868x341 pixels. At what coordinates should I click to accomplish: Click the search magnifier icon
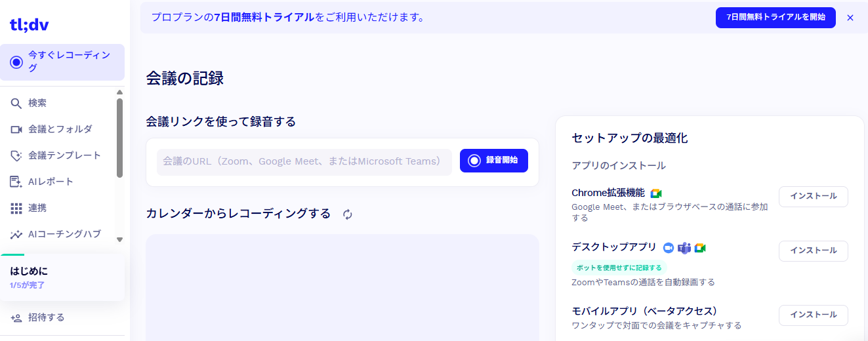tap(16, 104)
